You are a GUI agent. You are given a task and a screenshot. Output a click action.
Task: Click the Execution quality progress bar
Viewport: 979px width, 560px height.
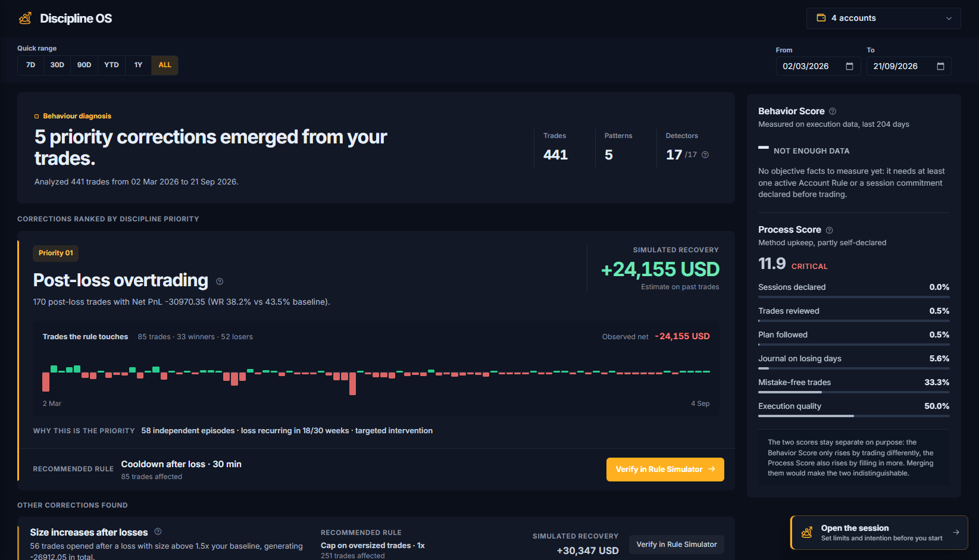[x=853, y=416]
